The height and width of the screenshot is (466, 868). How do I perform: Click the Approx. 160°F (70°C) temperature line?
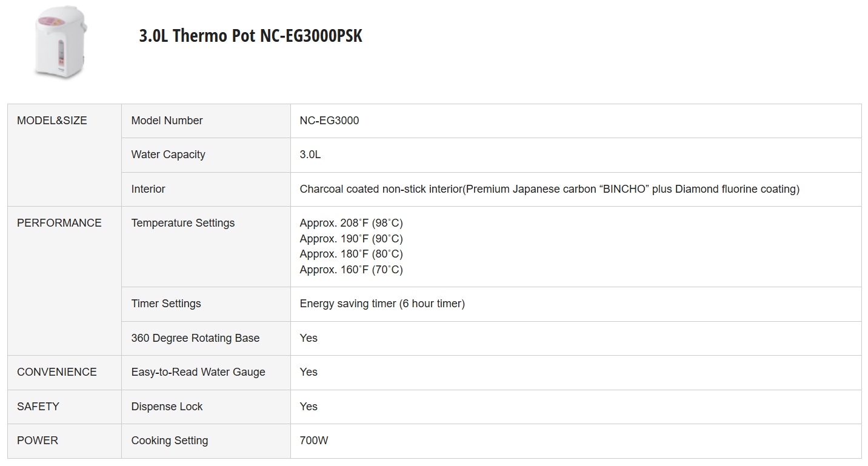point(351,270)
